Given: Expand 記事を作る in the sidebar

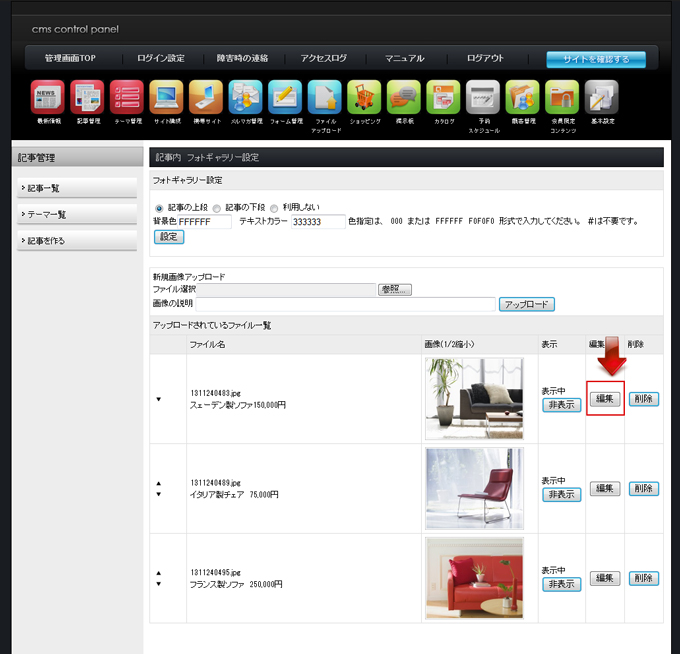Looking at the screenshot, I should pyautogui.click(x=77, y=240).
